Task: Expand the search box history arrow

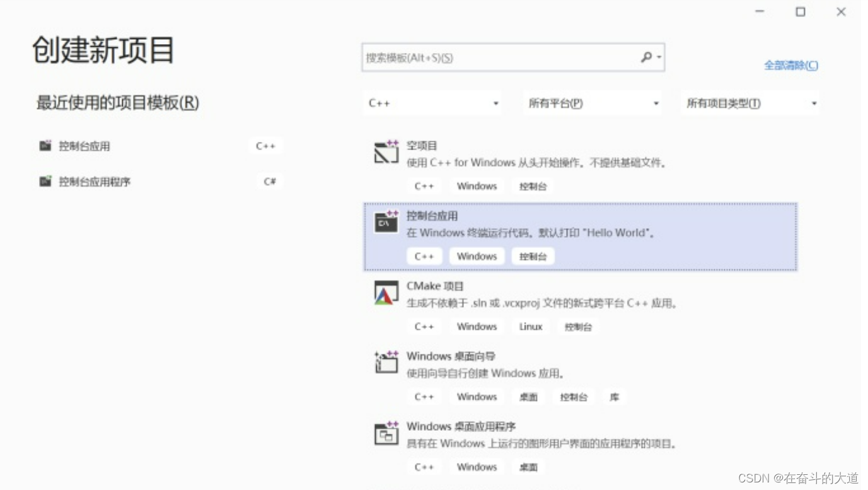Action: (659, 57)
